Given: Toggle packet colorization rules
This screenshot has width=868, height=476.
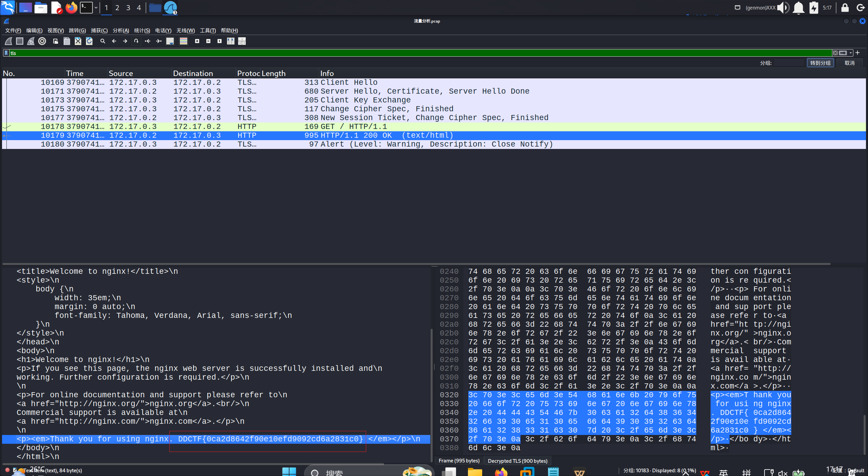Looking at the screenshot, I should click(x=184, y=41).
